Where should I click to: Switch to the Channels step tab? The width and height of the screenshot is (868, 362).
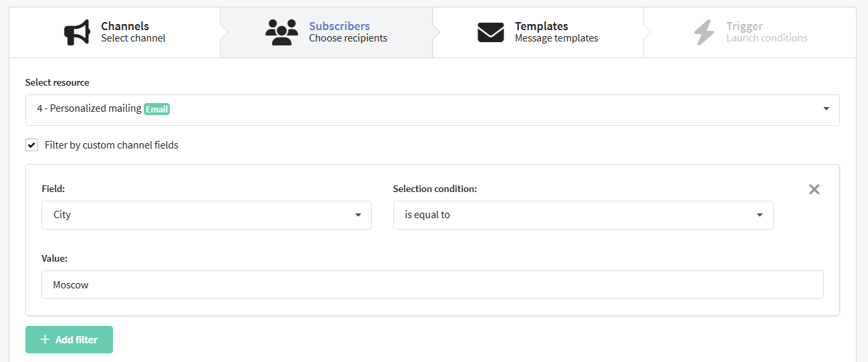[114, 32]
